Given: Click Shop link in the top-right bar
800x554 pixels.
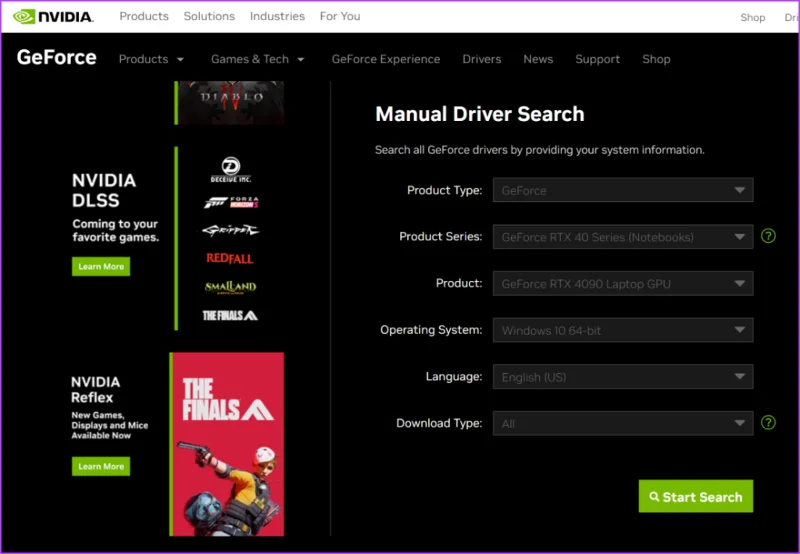Looking at the screenshot, I should coord(753,17).
